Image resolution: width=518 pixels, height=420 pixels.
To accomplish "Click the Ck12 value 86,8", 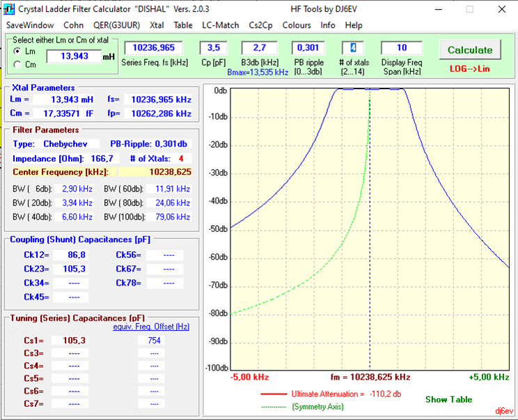I will tap(71, 255).
